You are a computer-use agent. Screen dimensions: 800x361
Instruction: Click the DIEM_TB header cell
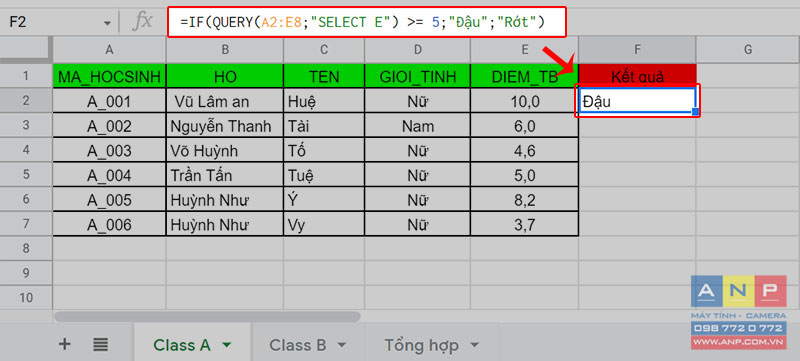coord(524,76)
